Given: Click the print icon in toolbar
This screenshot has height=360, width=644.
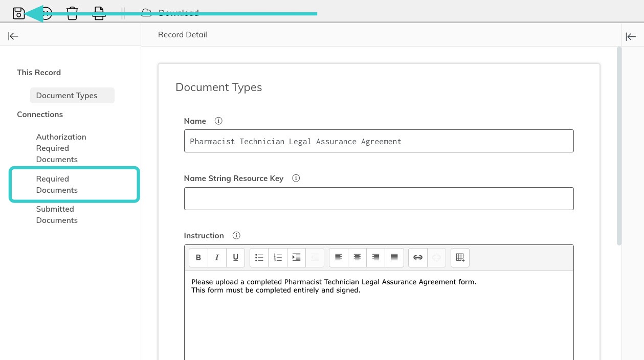Looking at the screenshot, I should (x=99, y=13).
